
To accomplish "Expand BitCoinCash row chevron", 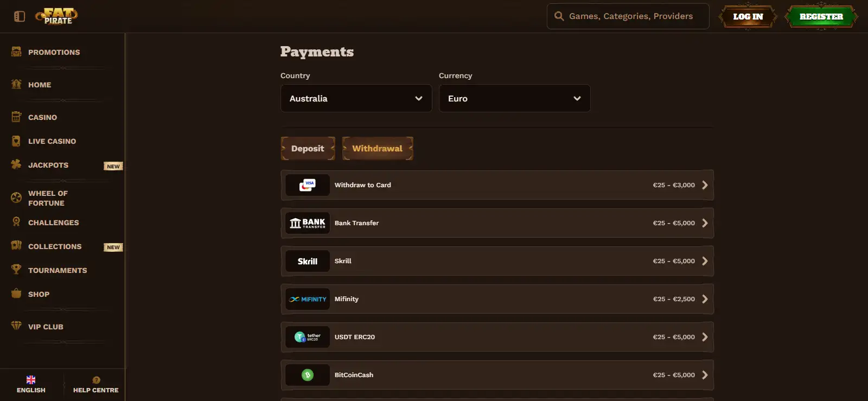I will pos(705,375).
